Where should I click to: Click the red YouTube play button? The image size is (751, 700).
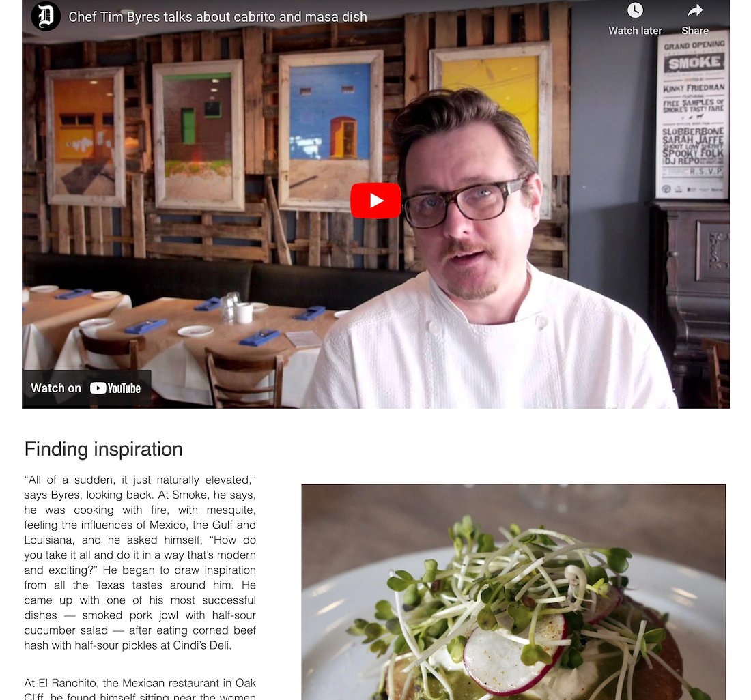pos(375,201)
